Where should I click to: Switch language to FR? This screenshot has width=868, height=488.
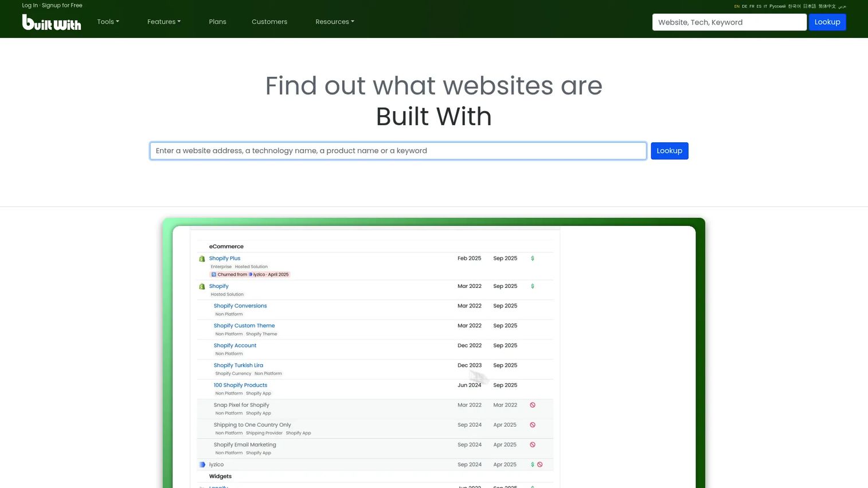(x=752, y=6)
